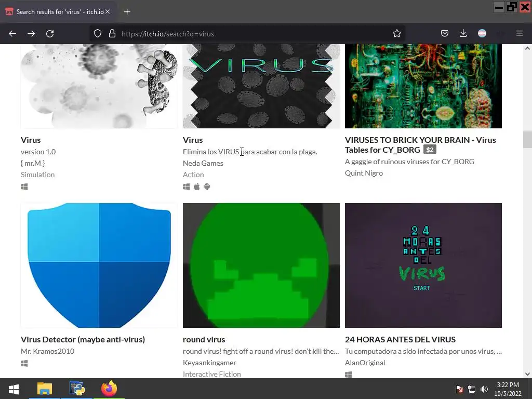
Task: Click the page scrollbar down arrow
Action: click(x=527, y=374)
